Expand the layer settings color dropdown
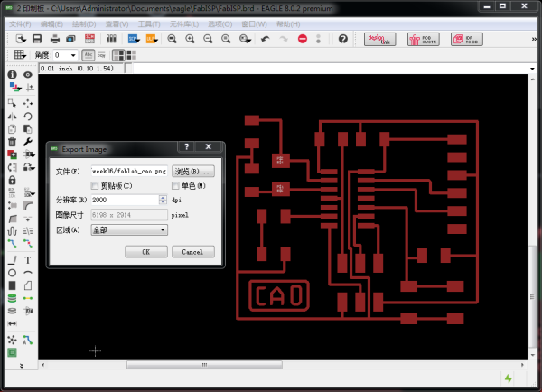This screenshot has width=542, height=392. (14, 87)
